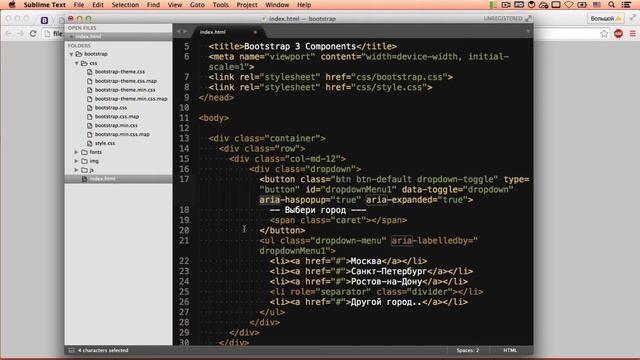Open style.css in sidebar
Viewport: 640px width, 360px height.
point(105,143)
